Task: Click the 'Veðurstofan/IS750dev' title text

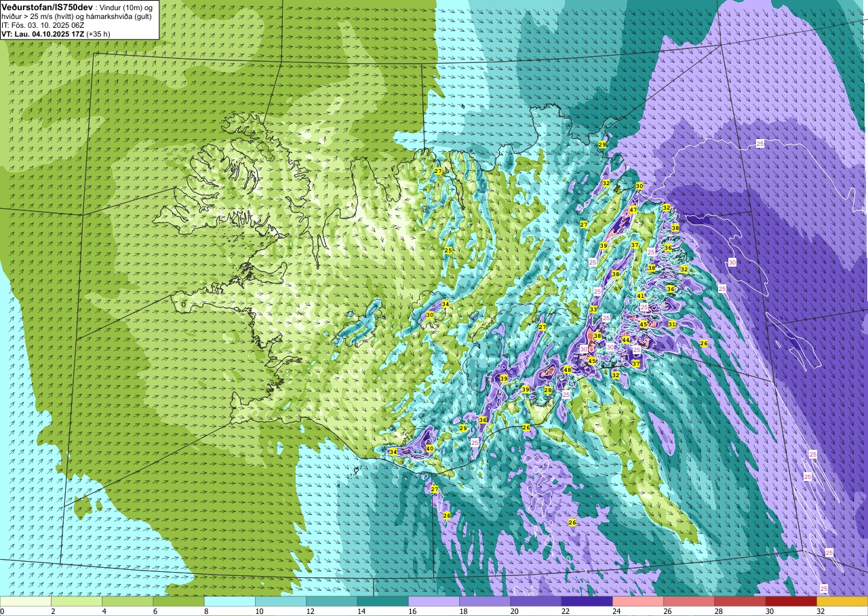Action: coord(47,7)
